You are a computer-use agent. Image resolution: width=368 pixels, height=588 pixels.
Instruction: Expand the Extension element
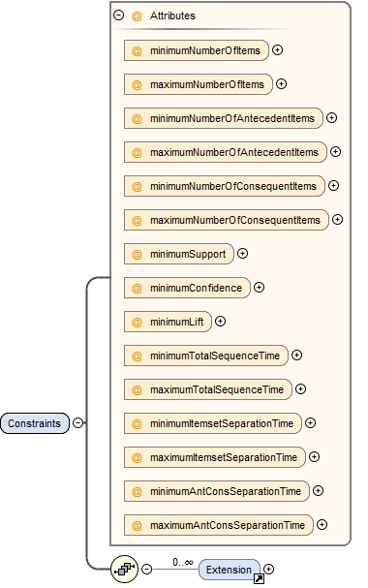point(268,570)
